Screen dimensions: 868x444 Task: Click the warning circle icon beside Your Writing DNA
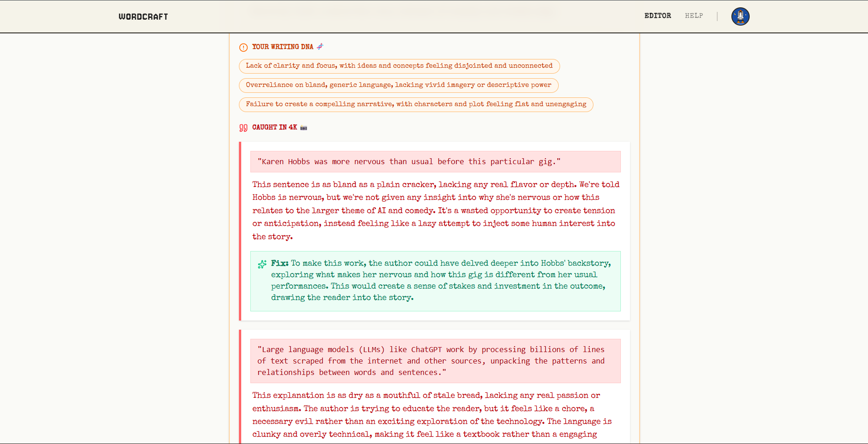pyautogui.click(x=243, y=47)
